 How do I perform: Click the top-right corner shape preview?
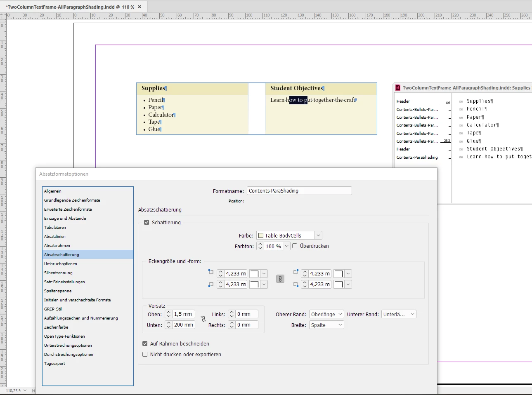click(338, 274)
